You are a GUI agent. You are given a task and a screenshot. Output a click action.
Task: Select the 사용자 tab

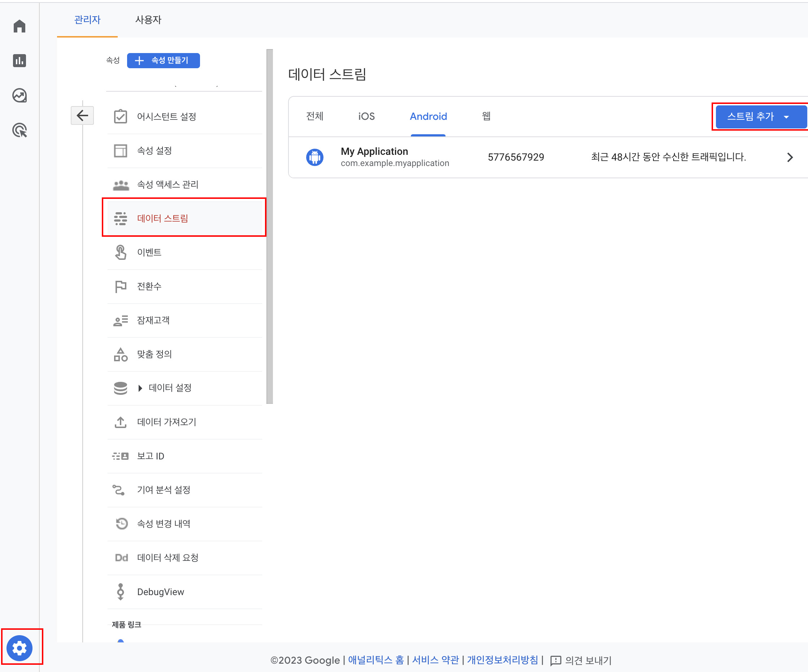tap(148, 20)
